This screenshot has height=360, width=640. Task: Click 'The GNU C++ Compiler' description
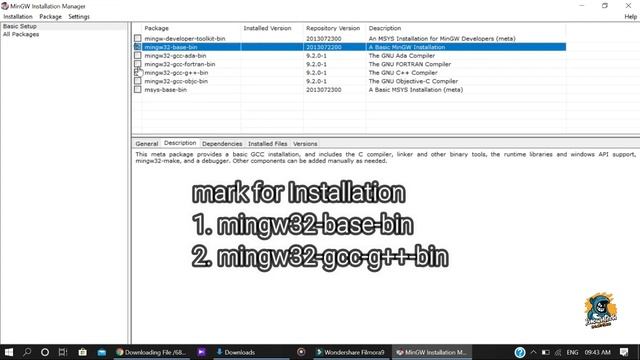[403, 73]
